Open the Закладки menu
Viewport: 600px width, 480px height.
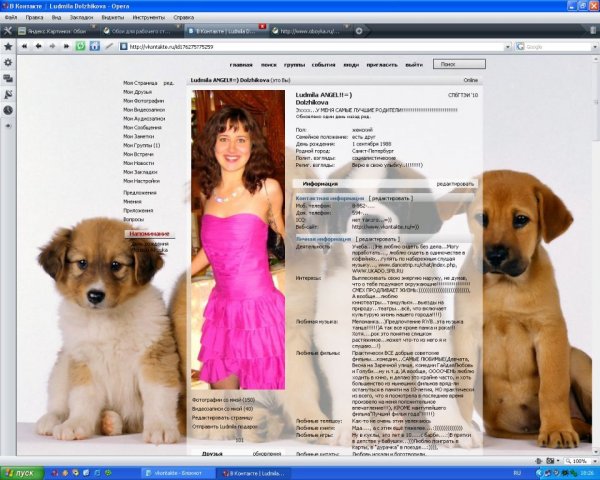click(81, 17)
